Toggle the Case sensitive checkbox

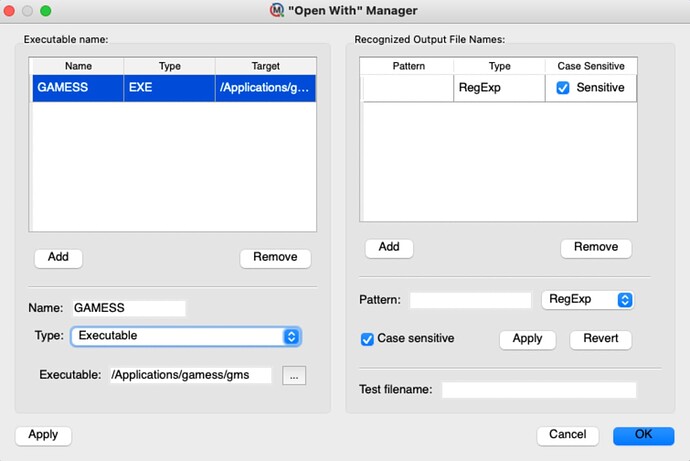[x=367, y=339]
